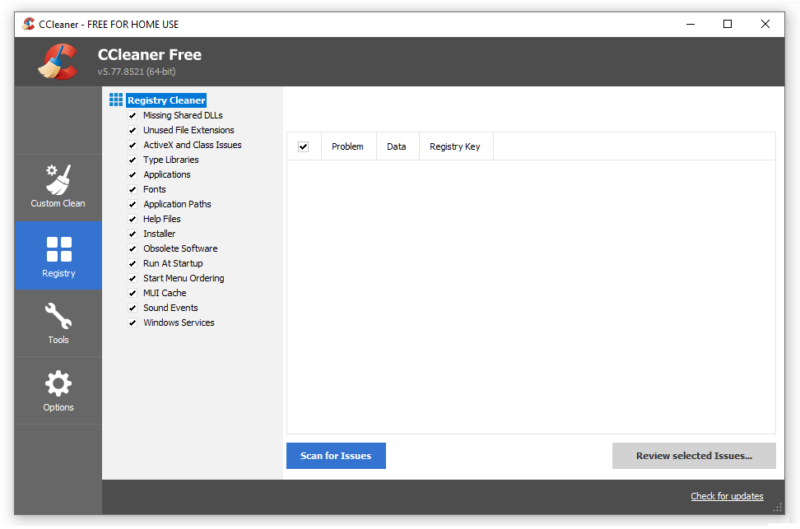Open the Custom Clean section
The image size is (800, 529).
click(58, 187)
